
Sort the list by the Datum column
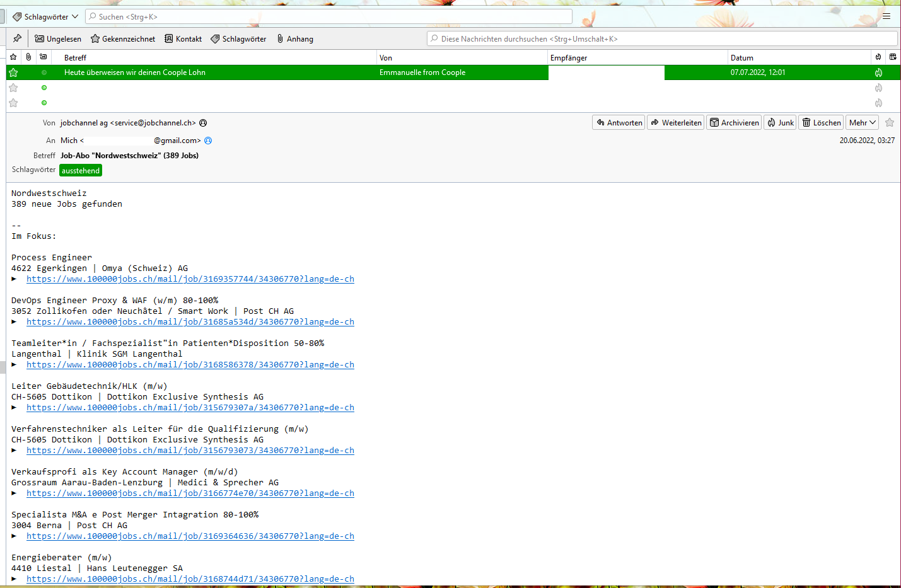[x=799, y=57]
